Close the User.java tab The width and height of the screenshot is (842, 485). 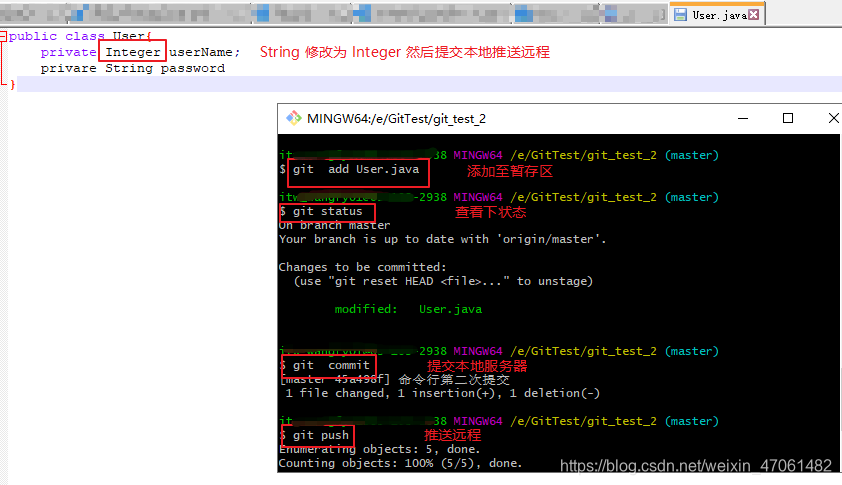pyautogui.click(x=754, y=15)
